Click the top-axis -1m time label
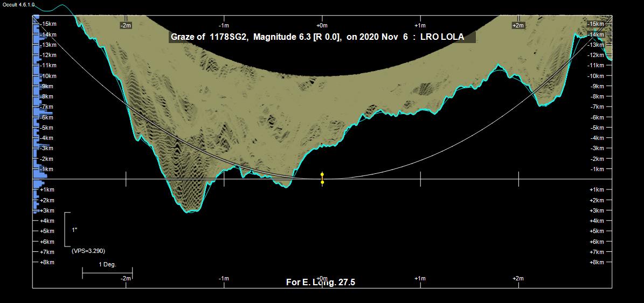 click(x=224, y=25)
